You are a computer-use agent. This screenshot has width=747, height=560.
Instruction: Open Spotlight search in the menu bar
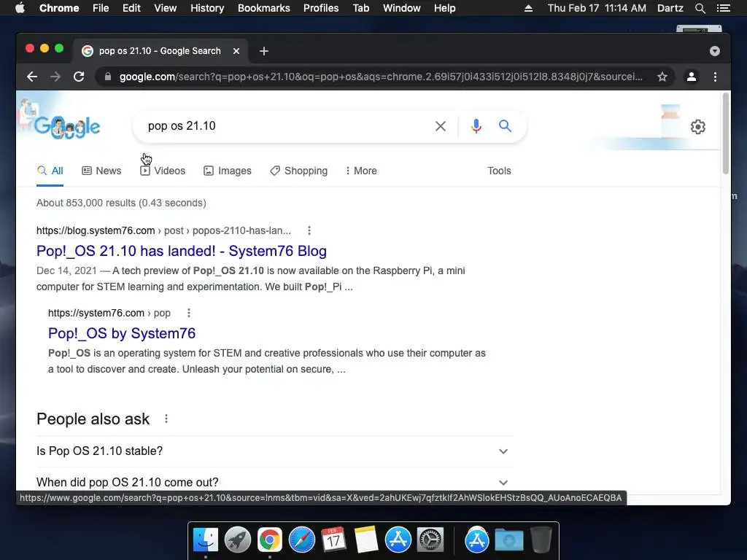click(x=700, y=8)
